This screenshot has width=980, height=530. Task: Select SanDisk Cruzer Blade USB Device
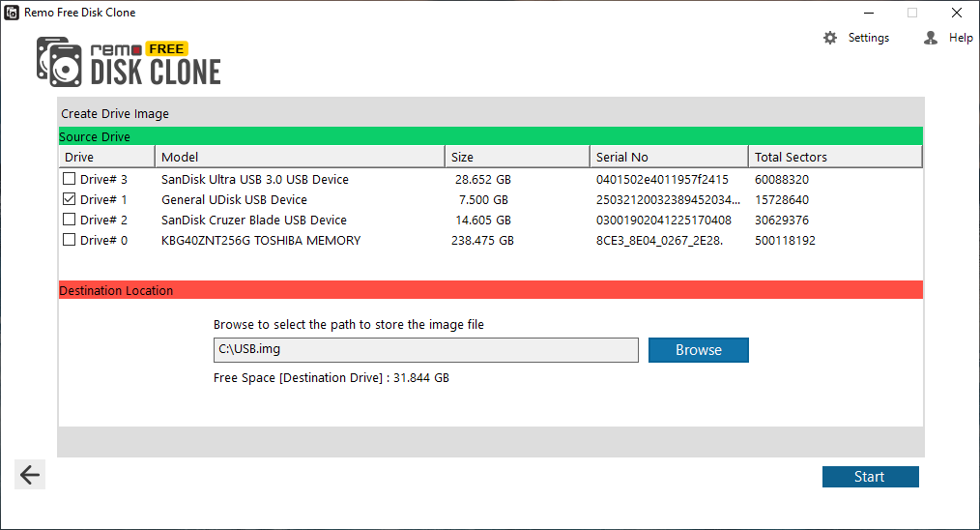click(x=254, y=221)
